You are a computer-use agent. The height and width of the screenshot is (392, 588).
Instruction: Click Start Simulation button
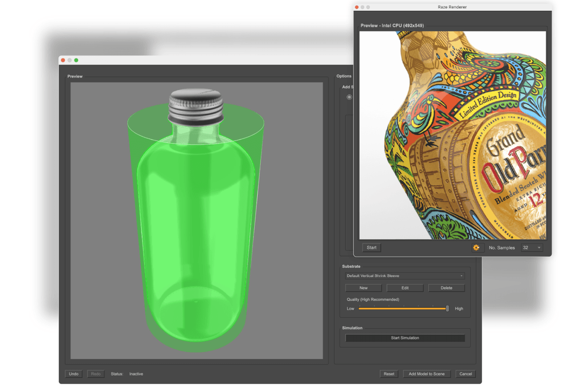point(405,338)
